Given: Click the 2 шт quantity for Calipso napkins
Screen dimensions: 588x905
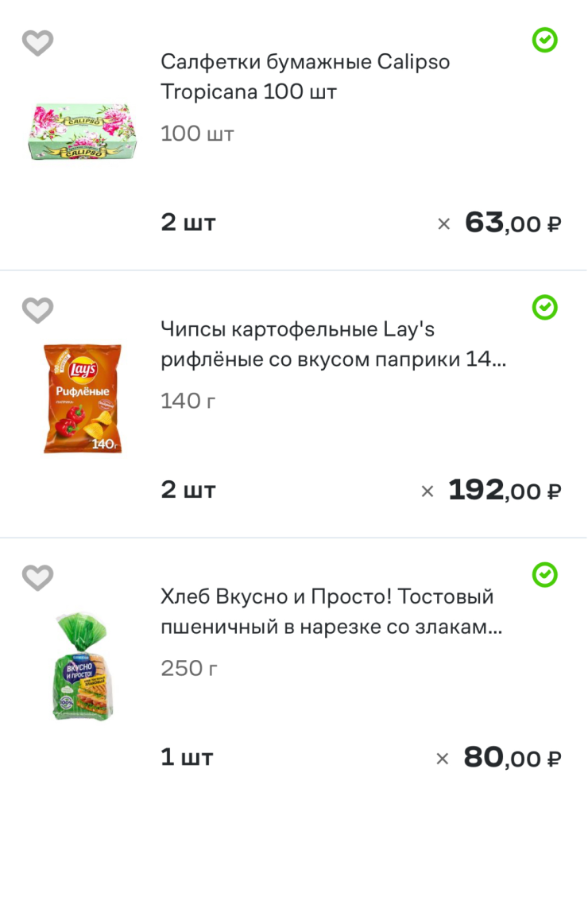Looking at the screenshot, I should coord(188,223).
